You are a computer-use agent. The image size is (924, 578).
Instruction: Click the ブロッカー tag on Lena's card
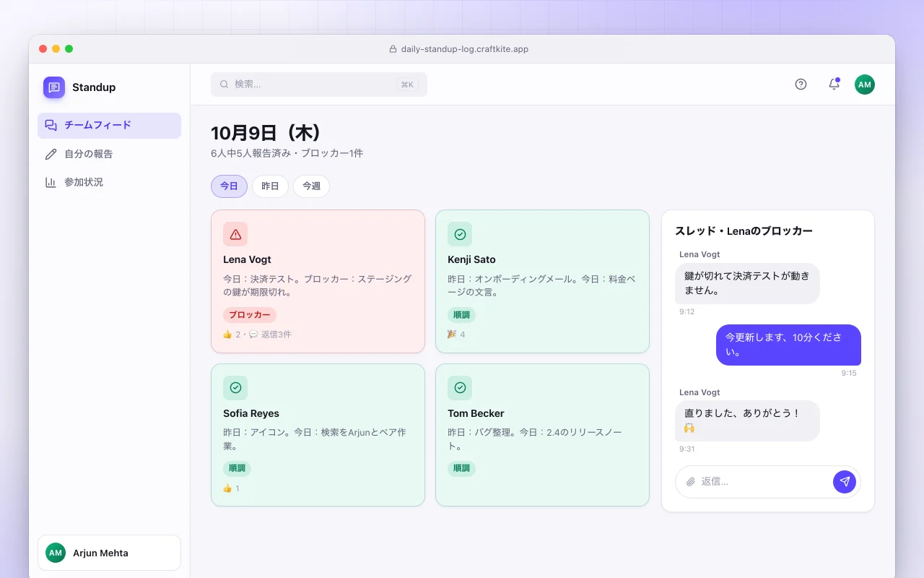250,315
